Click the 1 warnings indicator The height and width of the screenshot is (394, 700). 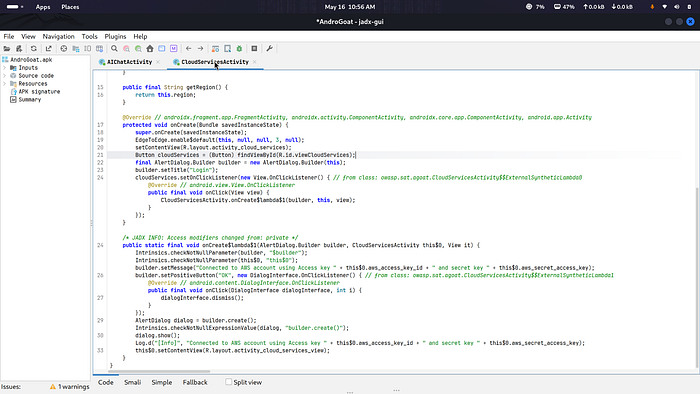coord(69,387)
